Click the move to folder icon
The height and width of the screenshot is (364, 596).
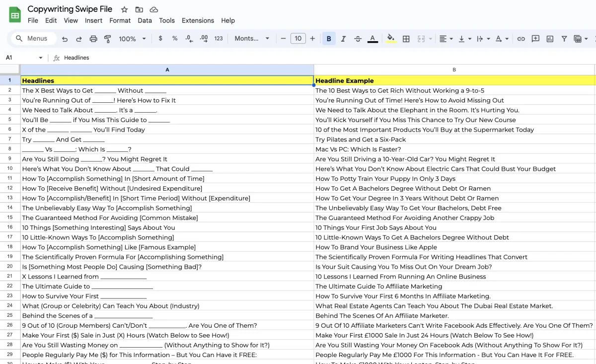pos(139,9)
